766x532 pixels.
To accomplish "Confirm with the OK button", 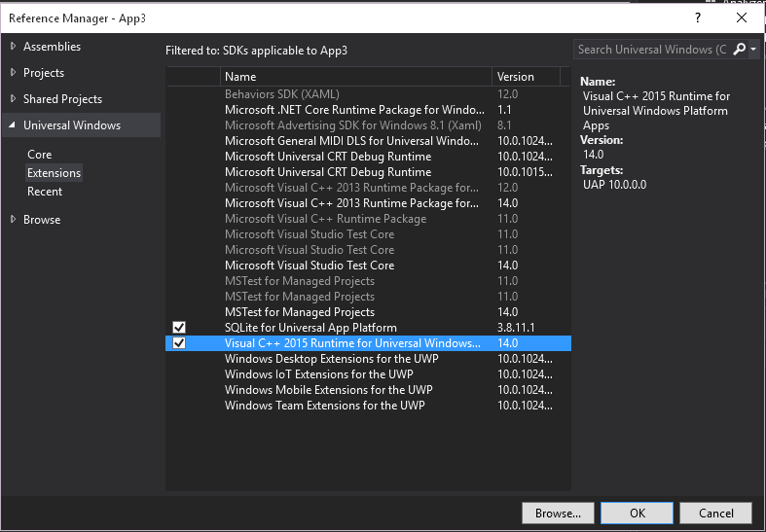I will [x=637, y=514].
